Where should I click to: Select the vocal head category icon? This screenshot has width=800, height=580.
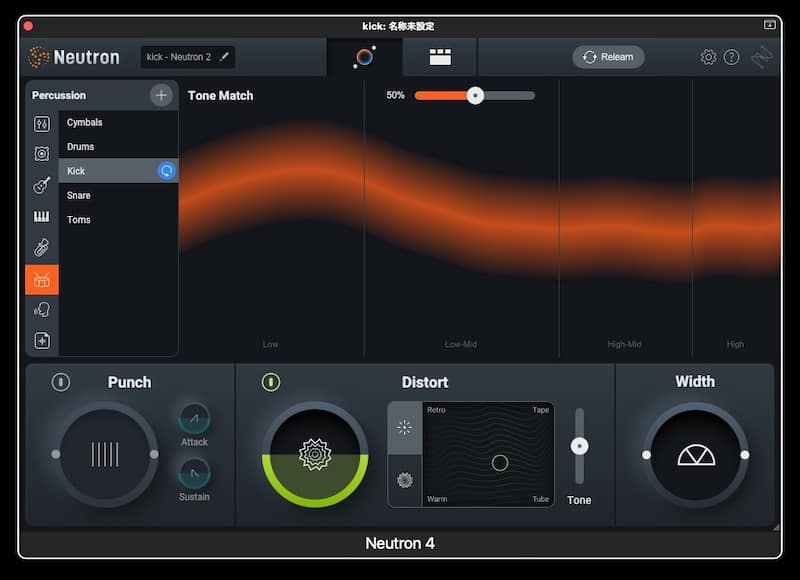(x=42, y=310)
